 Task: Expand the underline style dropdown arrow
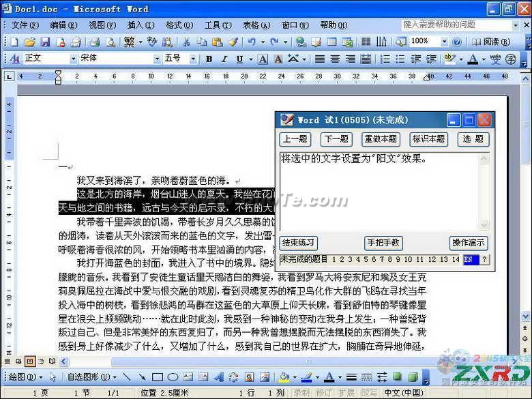click(x=251, y=59)
